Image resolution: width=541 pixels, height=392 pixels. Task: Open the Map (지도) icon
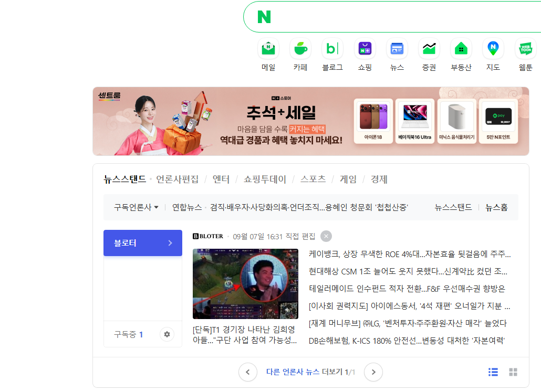click(x=493, y=49)
